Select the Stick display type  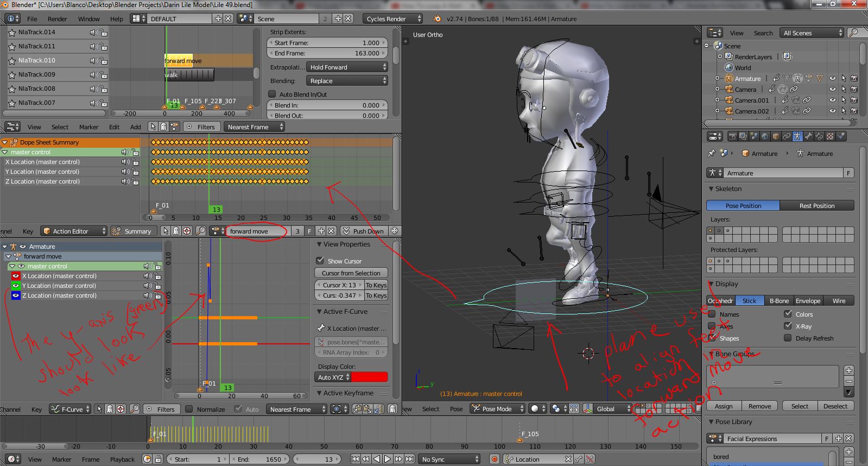(x=750, y=301)
